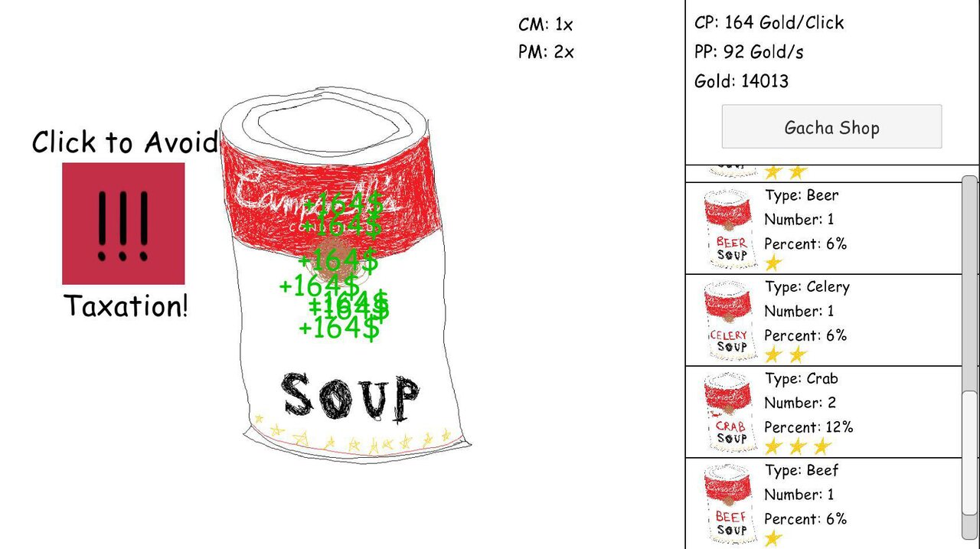Click the star under Beer soup
Viewport: 980px width, 549px height.
coord(773,263)
